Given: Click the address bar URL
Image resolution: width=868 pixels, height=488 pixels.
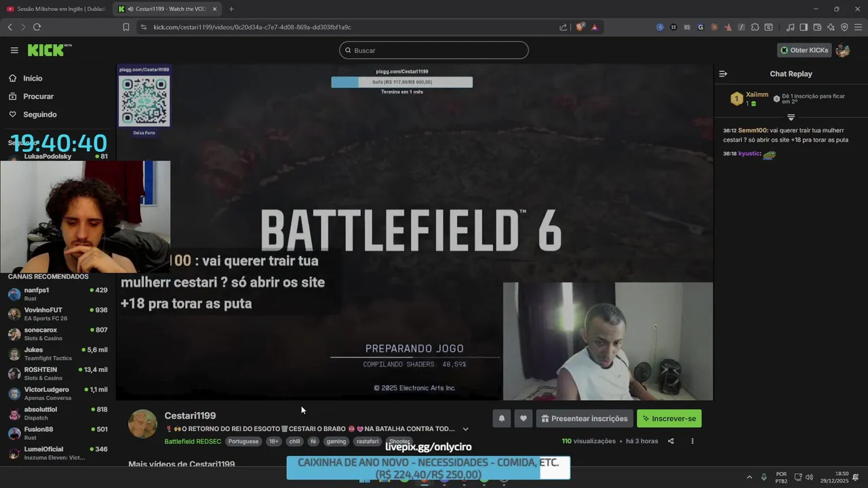Looking at the screenshot, I should click(252, 27).
